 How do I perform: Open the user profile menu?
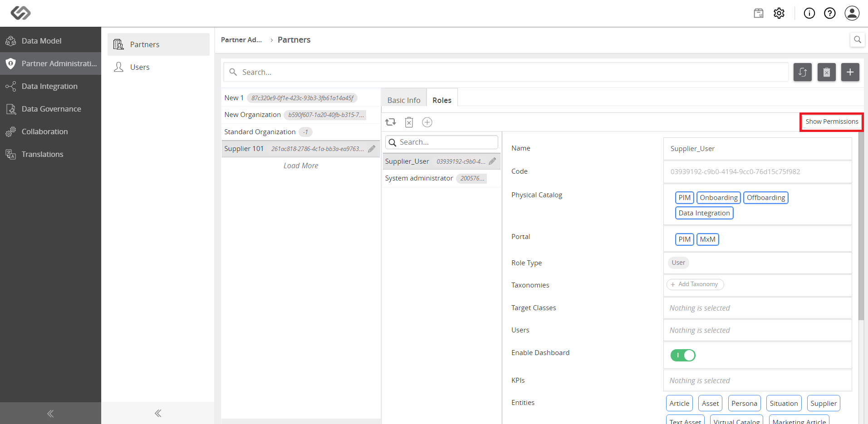pyautogui.click(x=852, y=13)
